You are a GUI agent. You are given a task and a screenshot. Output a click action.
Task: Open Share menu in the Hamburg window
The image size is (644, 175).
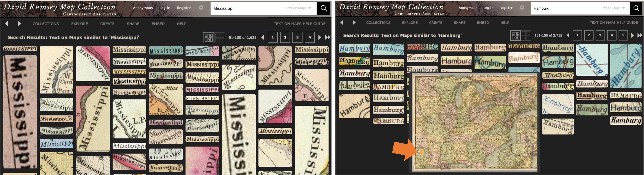click(459, 23)
